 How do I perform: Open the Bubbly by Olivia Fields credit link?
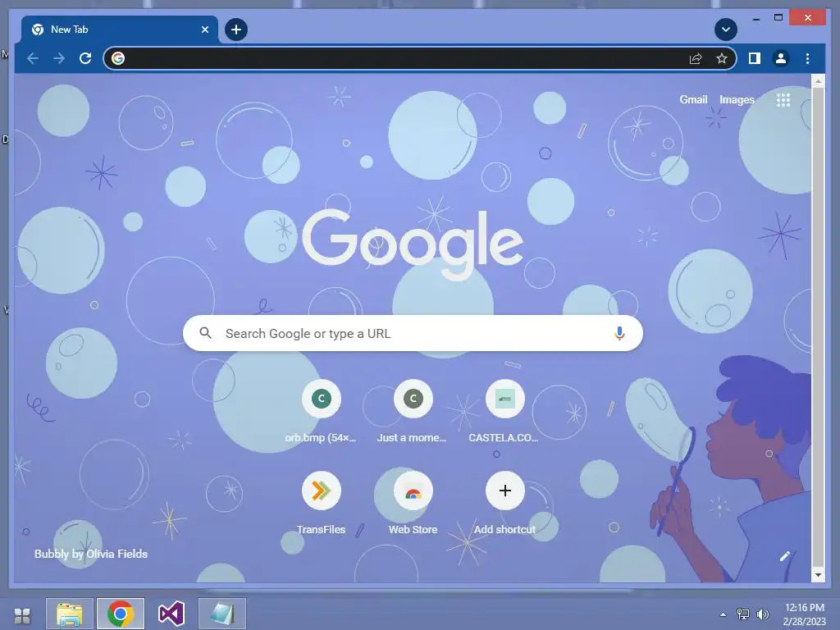pos(91,554)
